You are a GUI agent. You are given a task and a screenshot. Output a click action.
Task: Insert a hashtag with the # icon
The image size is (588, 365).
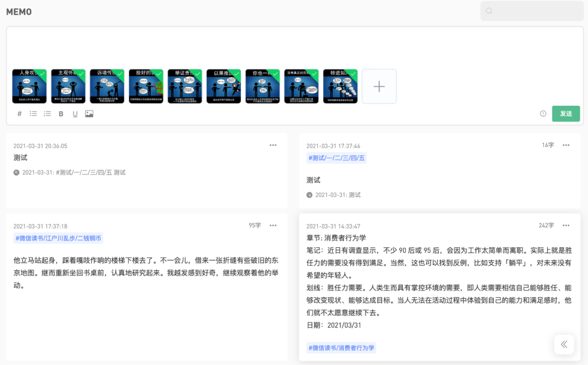coord(20,114)
